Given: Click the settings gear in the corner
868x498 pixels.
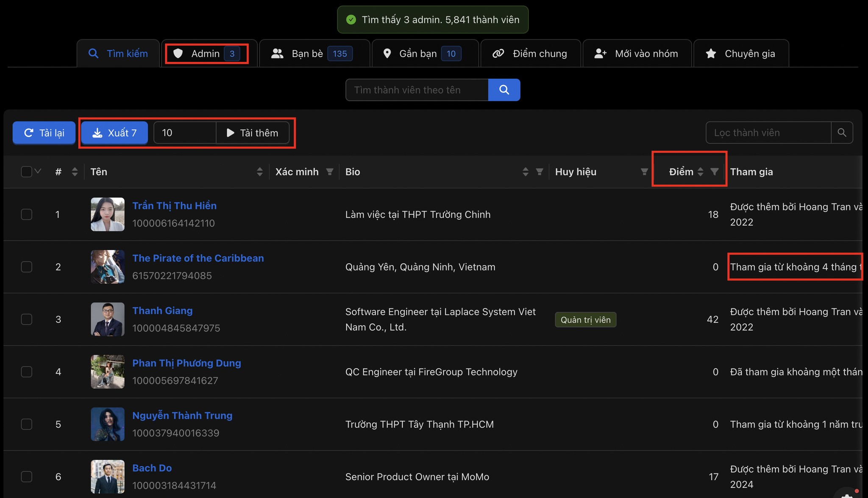Looking at the screenshot, I should [847, 495].
